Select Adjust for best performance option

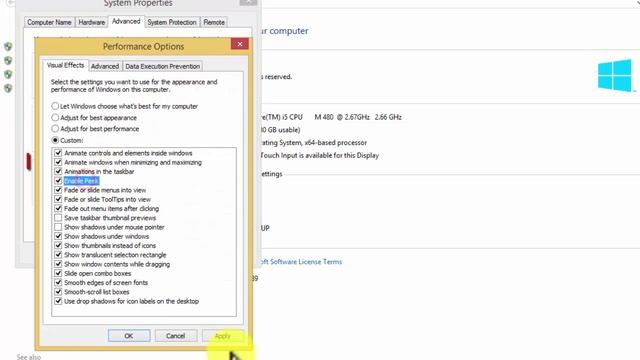(x=55, y=129)
